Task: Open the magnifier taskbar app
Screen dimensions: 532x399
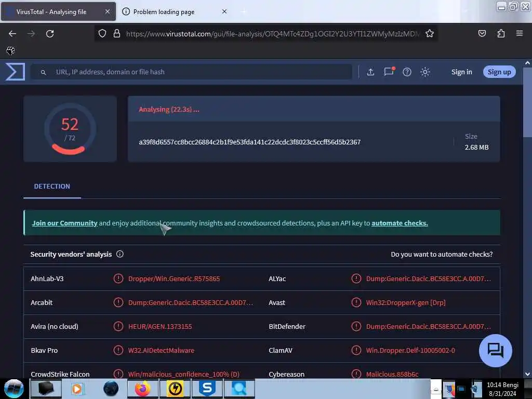Action: point(240,389)
